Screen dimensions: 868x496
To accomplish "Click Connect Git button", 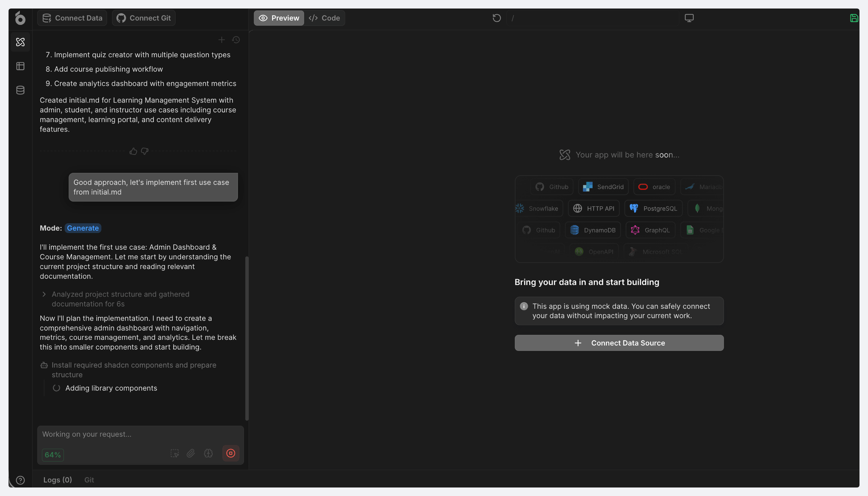I will [144, 18].
